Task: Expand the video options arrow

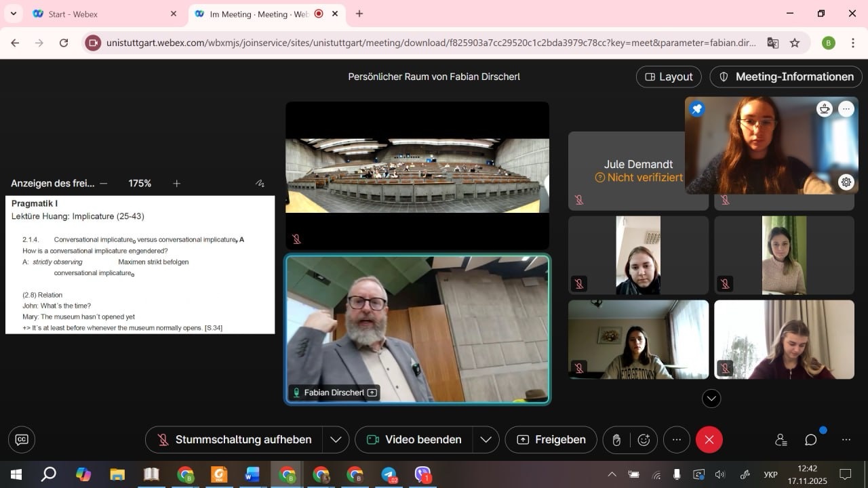Action: [486, 440]
